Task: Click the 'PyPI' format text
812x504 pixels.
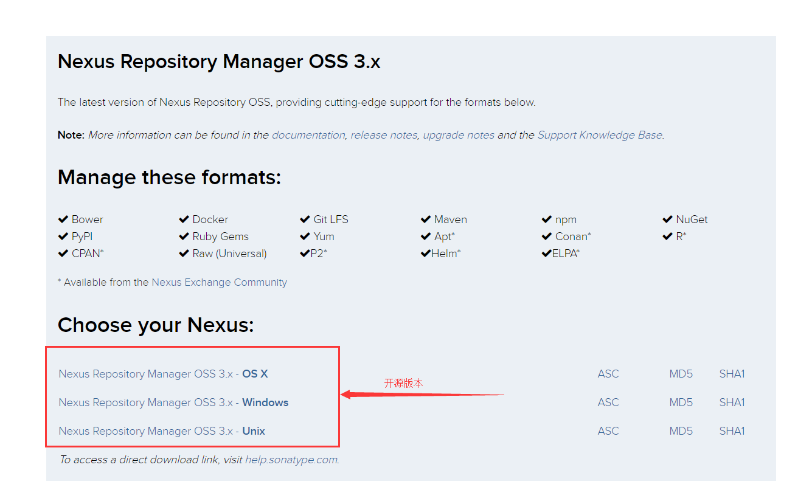Action: click(82, 236)
